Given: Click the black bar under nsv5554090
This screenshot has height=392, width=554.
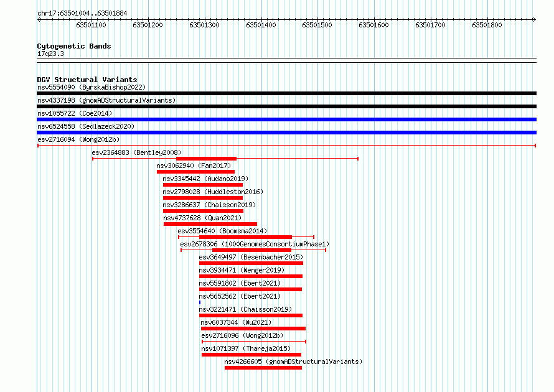Looking at the screenshot, I should pyautogui.click(x=286, y=93).
